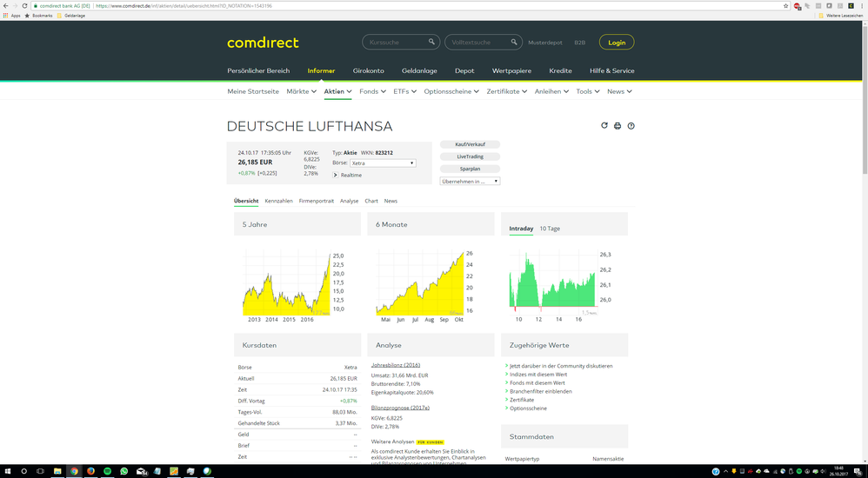Image resolution: width=868 pixels, height=478 pixels.
Task: Open Spotify from the Windows taskbar
Action: 107,471
